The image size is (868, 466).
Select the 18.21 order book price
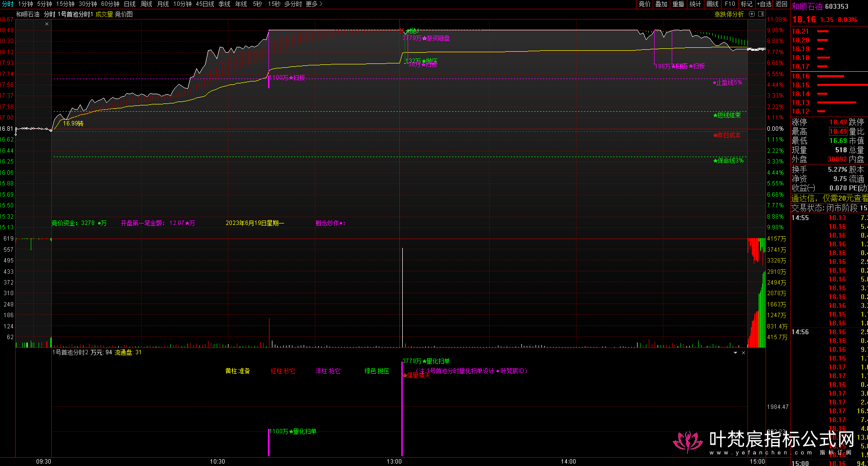(801, 31)
